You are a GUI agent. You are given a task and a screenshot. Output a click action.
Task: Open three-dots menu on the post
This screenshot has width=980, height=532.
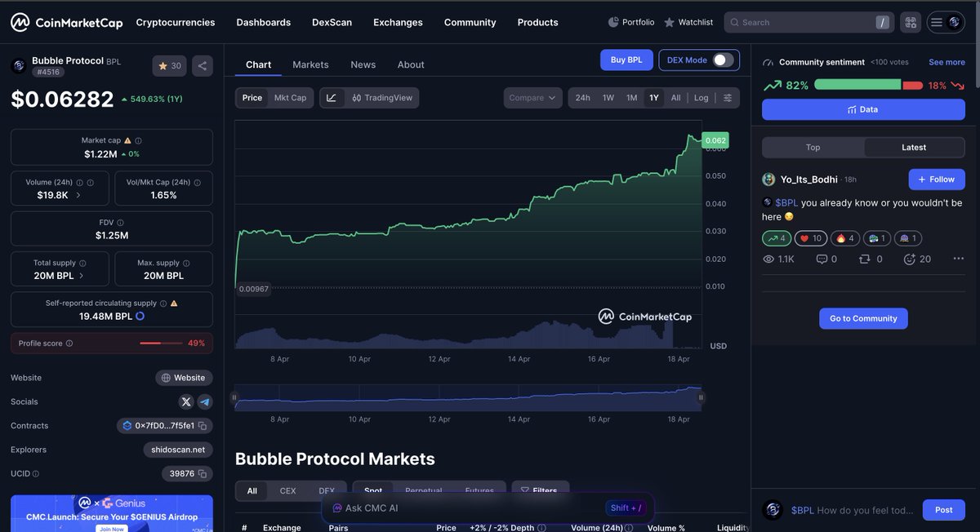click(x=958, y=259)
